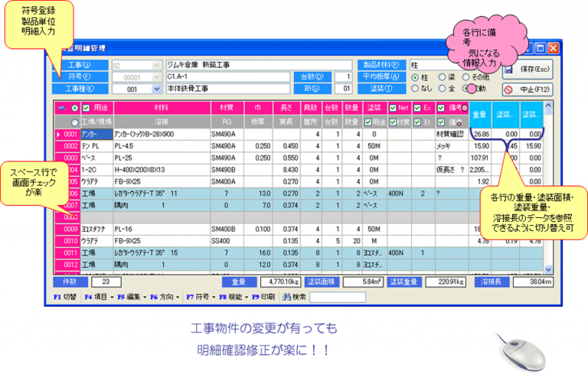588x381 pixels.
Task: Click scrollbar down arrow of detail table
Action: (548, 269)
